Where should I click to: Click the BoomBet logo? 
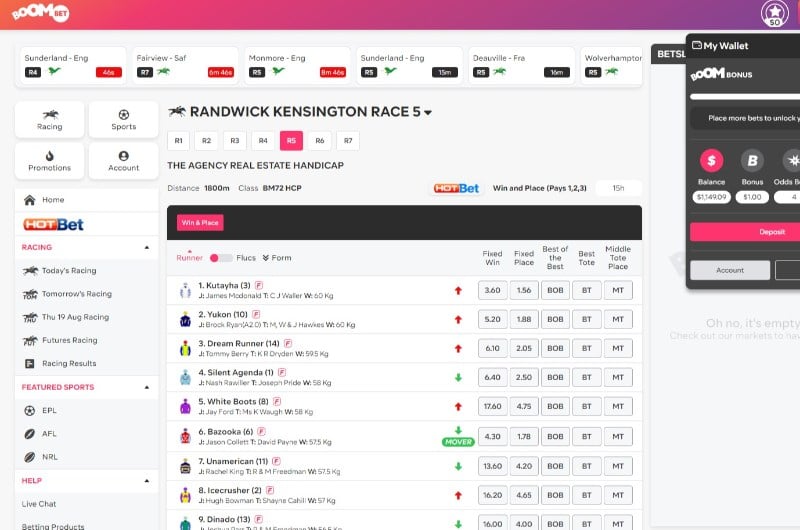tap(40, 12)
